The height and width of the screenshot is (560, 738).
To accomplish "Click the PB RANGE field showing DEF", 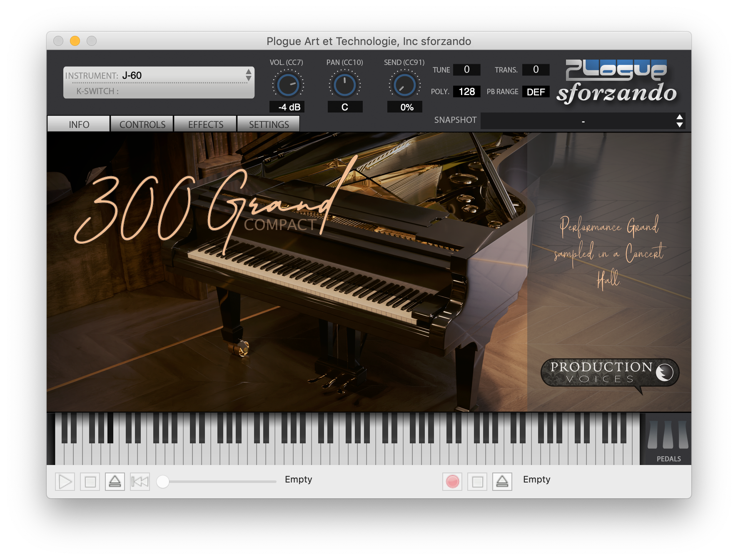I will click(536, 92).
